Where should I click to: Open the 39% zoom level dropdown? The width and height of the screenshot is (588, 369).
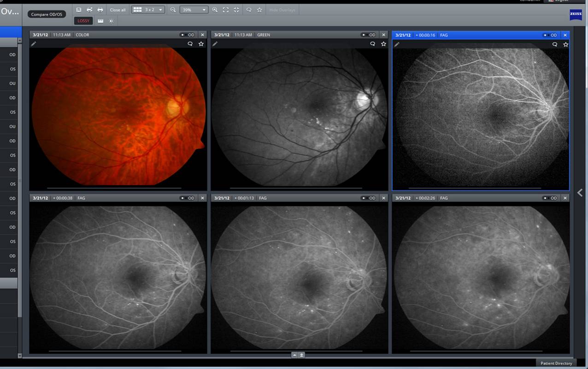[194, 10]
